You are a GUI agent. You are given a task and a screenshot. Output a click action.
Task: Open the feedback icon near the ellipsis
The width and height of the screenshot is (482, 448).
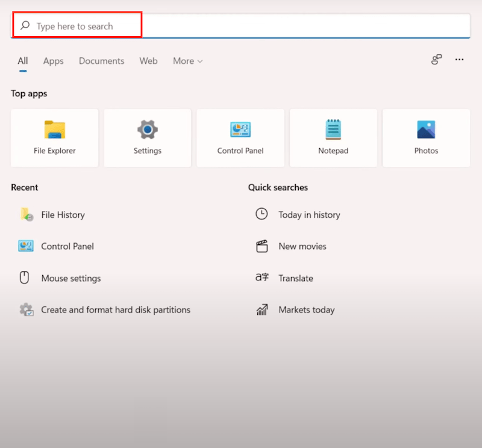tap(436, 59)
